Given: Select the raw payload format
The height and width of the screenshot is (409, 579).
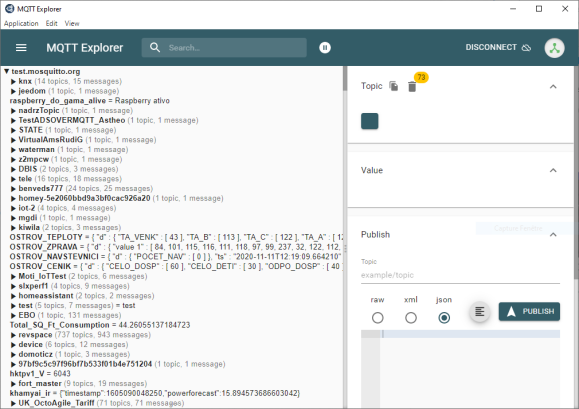Looking at the screenshot, I should pyautogui.click(x=377, y=317).
